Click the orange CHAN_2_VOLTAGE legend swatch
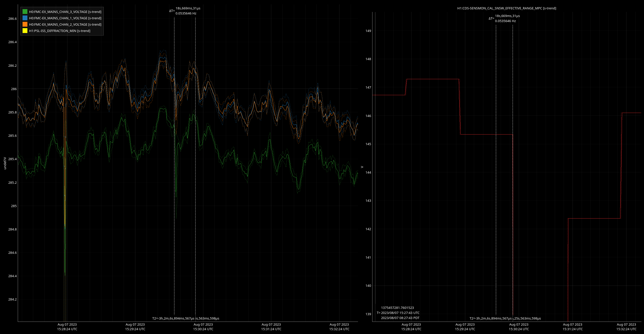This screenshot has width=644, height=334. point(25,24)
